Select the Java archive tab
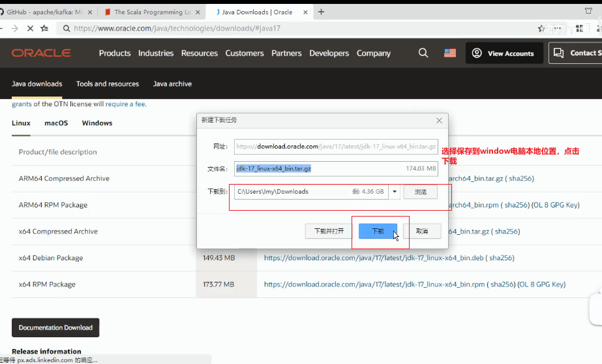 coord(172,83)
